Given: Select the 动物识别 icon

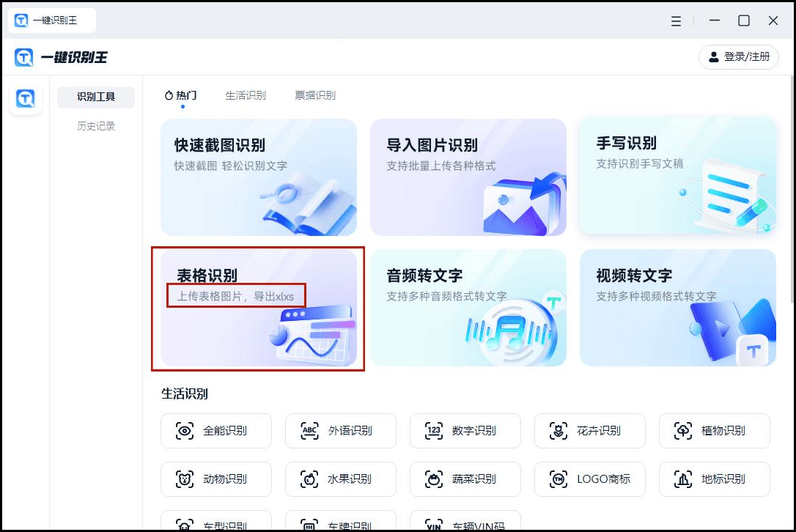Looking at the screenshot, I should coord(215,479).
